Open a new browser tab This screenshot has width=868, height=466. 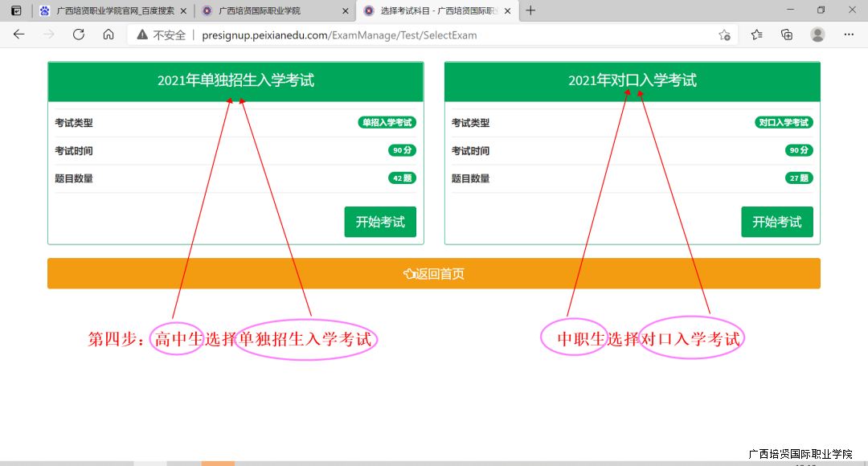pyautogui.click(x=530, y=11)
